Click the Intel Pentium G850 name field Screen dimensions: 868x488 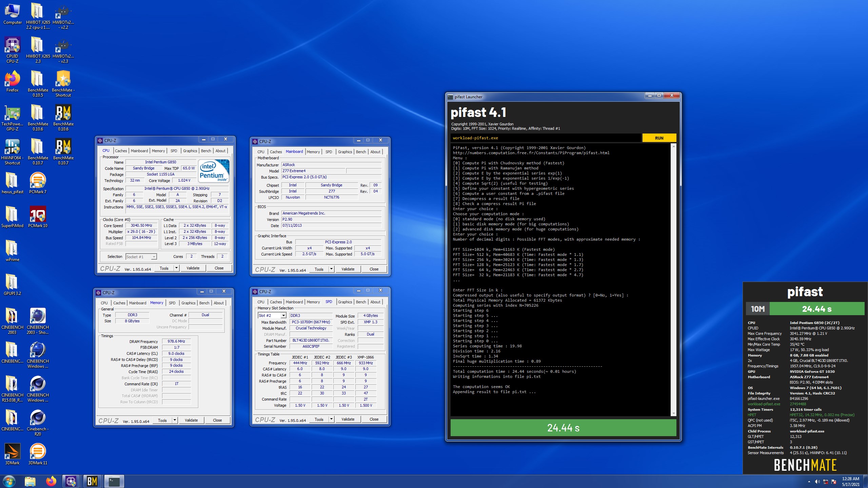coord(161,162)
